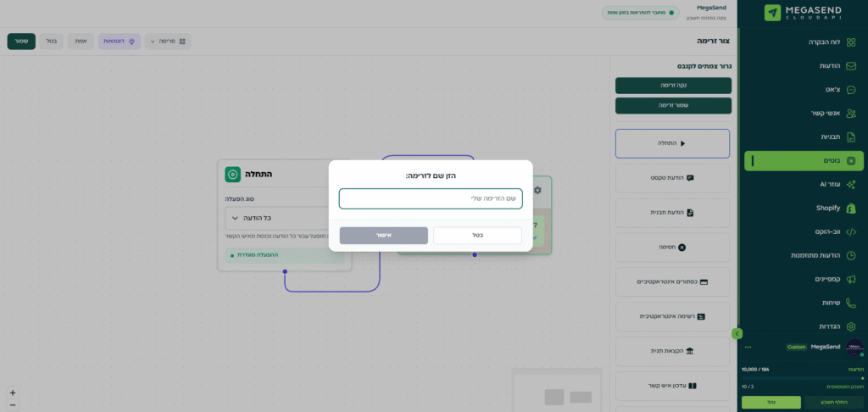Collapse the sidebar using the green chevron

point(737,334)
